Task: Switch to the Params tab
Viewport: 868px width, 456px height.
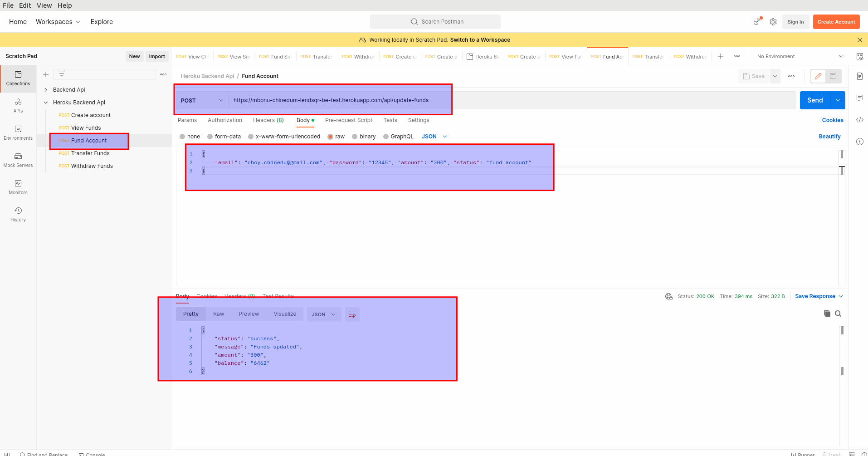Action: point(187,120)
